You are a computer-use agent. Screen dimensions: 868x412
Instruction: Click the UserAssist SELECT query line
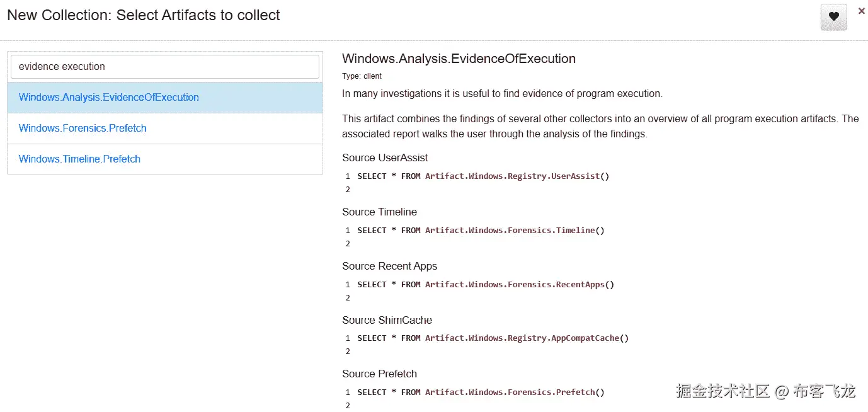click(483, 176)
